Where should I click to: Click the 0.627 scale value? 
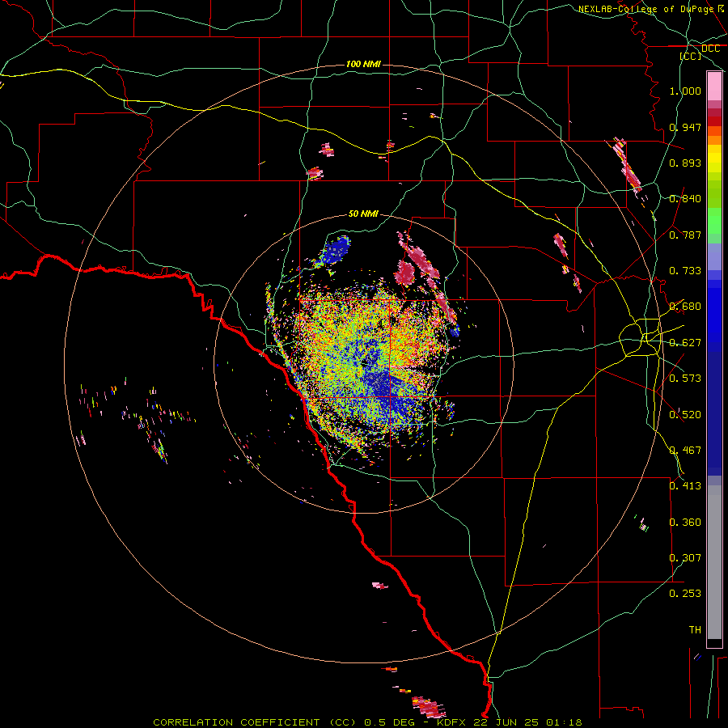point(685,343)
